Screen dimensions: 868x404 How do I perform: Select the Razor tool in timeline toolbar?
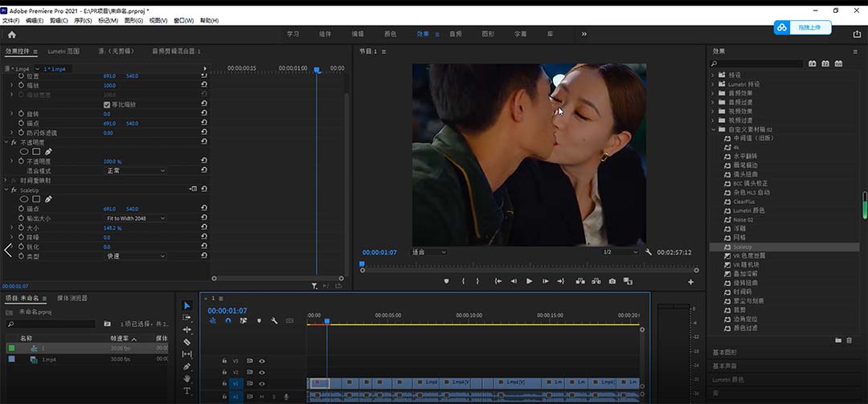click(x=187, y=341)
